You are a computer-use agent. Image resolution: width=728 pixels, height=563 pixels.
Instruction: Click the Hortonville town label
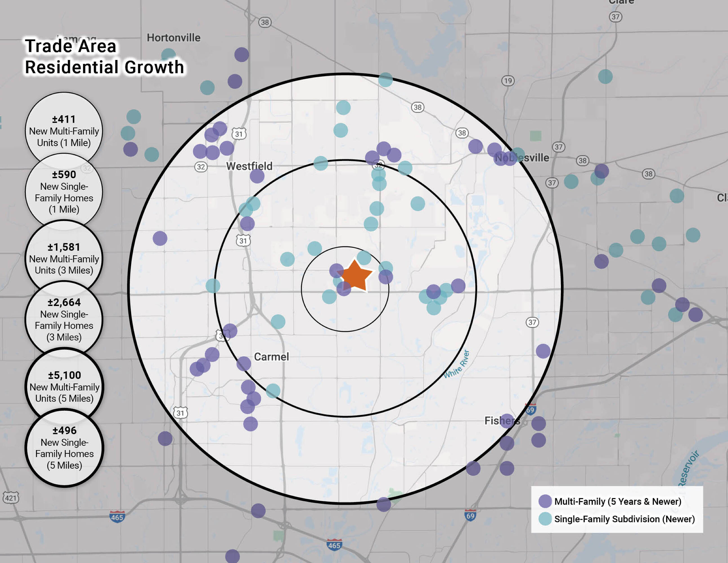pyautogui.click(x=174, y=38)
